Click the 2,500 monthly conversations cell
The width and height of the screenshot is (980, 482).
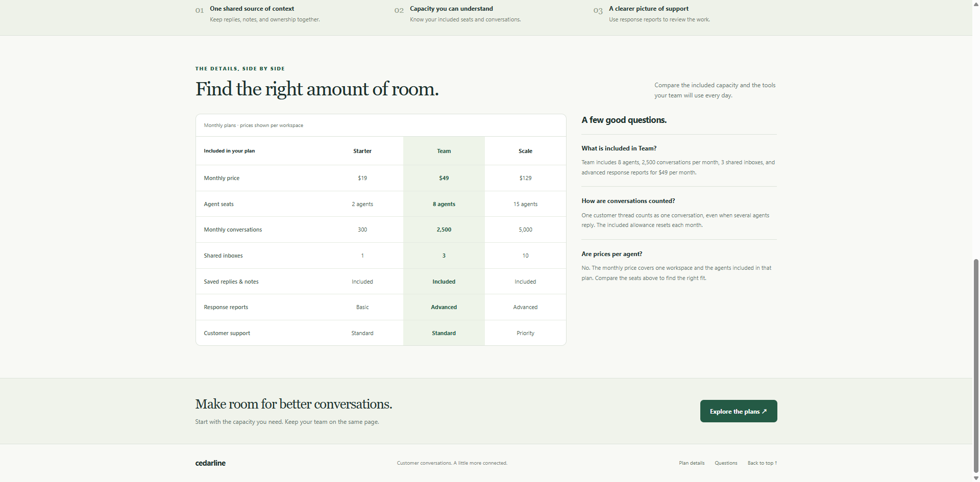coord(444,230)
